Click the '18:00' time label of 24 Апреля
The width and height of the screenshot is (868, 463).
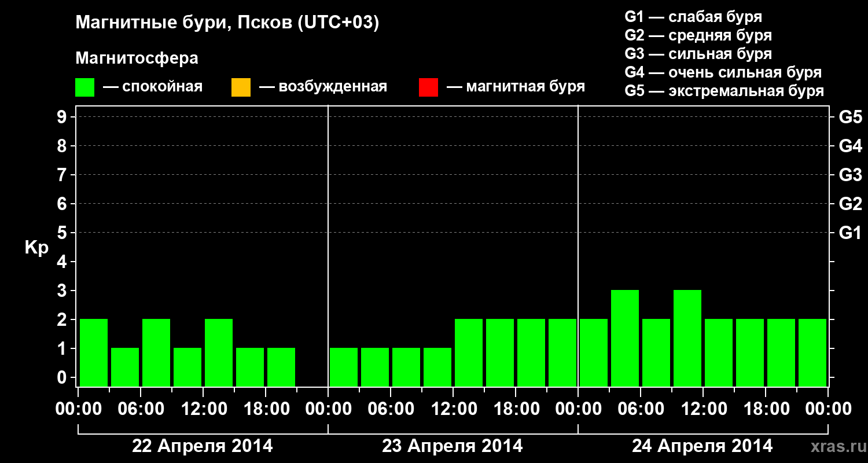click(766, 409)
